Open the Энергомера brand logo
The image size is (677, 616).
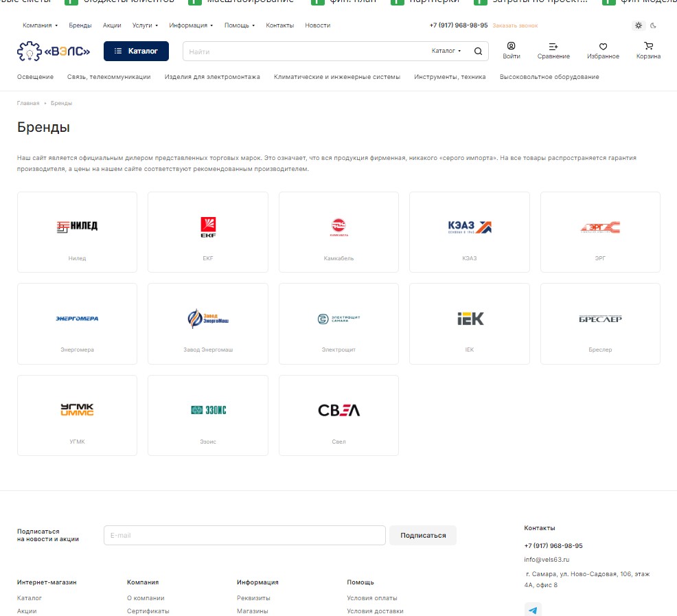[78, 319]
